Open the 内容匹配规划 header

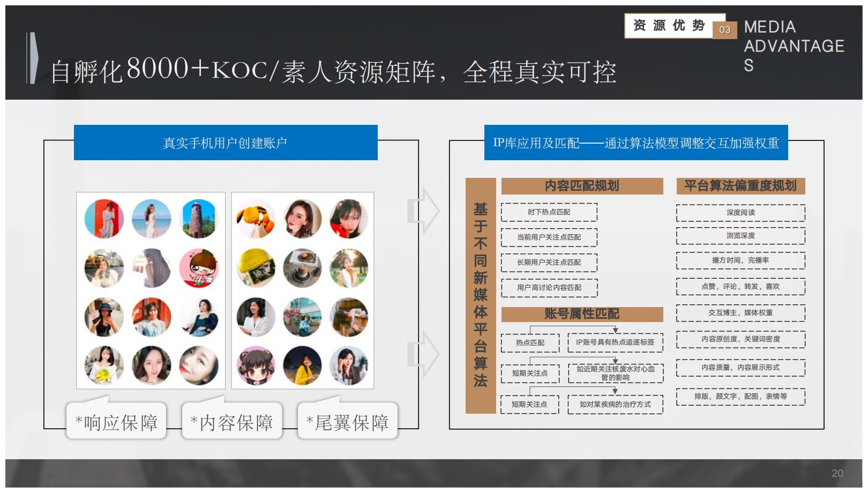582,186
